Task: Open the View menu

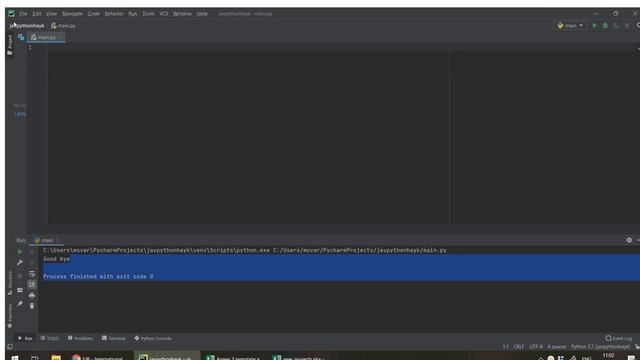Action: point(51,14)
